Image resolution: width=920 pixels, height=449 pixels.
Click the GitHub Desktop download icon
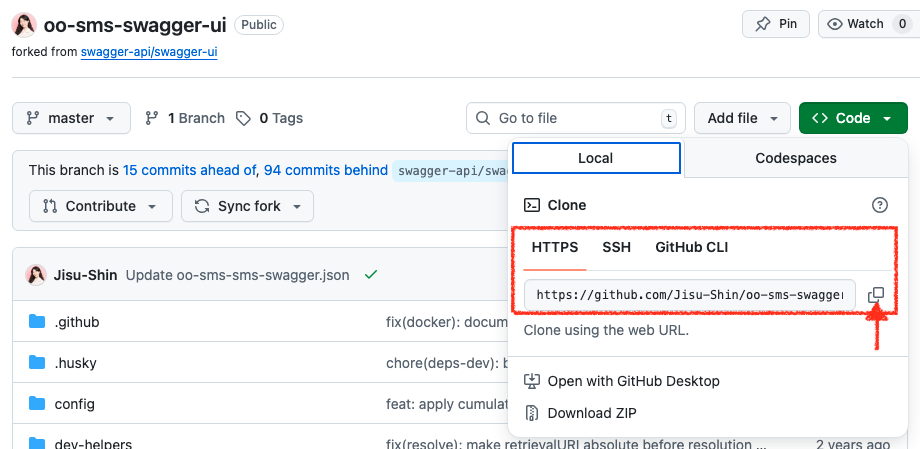point(532,381)
